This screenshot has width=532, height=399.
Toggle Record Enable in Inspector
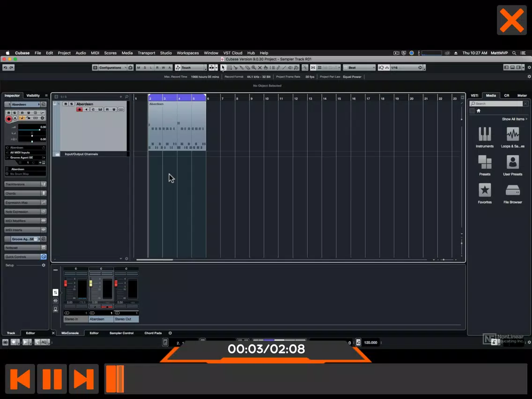[9, 118]
